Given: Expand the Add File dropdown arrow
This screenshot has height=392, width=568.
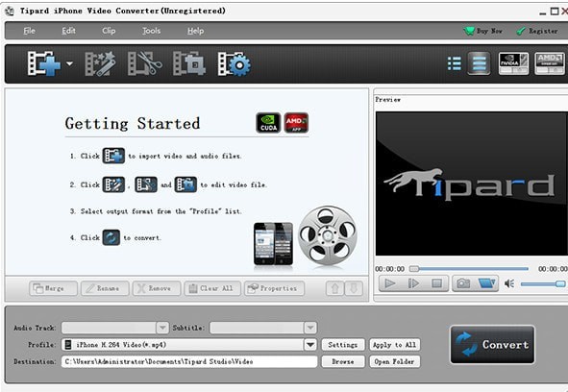Looking at the screenshot, I should [x=69, y=63].
